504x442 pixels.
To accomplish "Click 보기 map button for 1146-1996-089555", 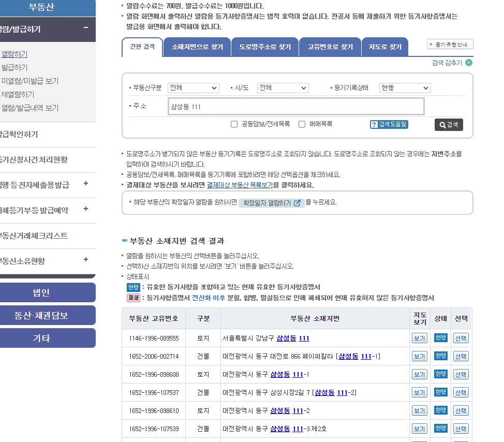I will click(x=420, y=338).
